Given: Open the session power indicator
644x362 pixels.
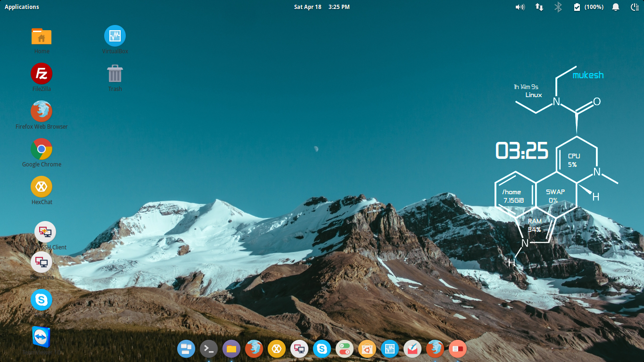Looking at the screenshot, I should point(635,7).
